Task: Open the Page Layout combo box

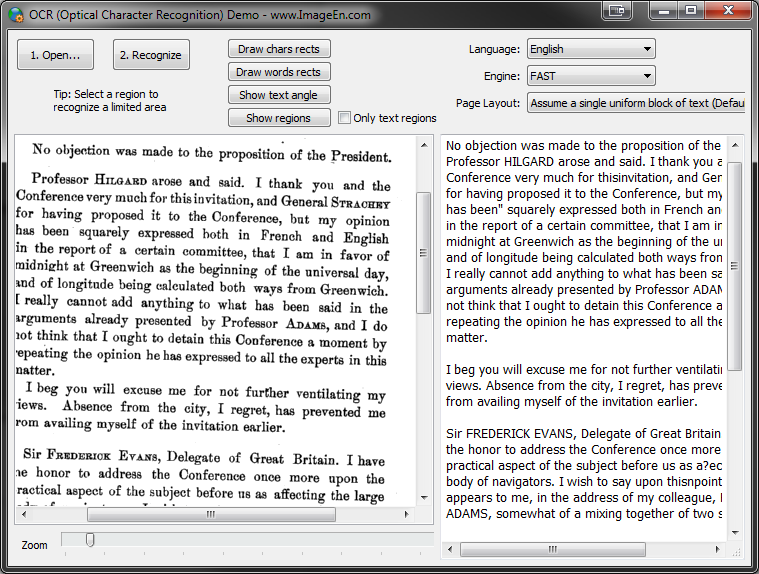Action: (x=637, y=103)
